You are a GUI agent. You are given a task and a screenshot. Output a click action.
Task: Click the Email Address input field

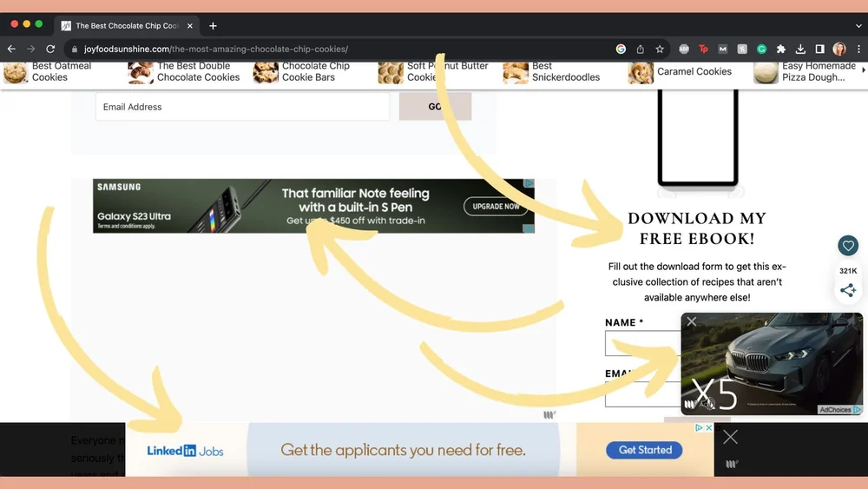(242, 106)
